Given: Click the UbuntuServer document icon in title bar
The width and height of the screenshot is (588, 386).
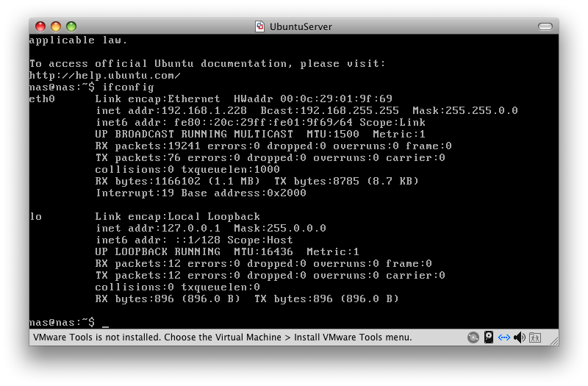Looking at the screenshot, I should click(x=259, y=26).
